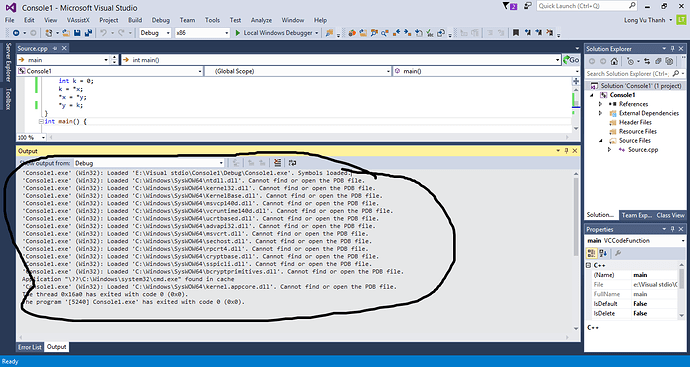Screen dimensions: 690x367
Task: Open the Toolbox side tab
Action: pyautogui.click(x=7, y=99)
